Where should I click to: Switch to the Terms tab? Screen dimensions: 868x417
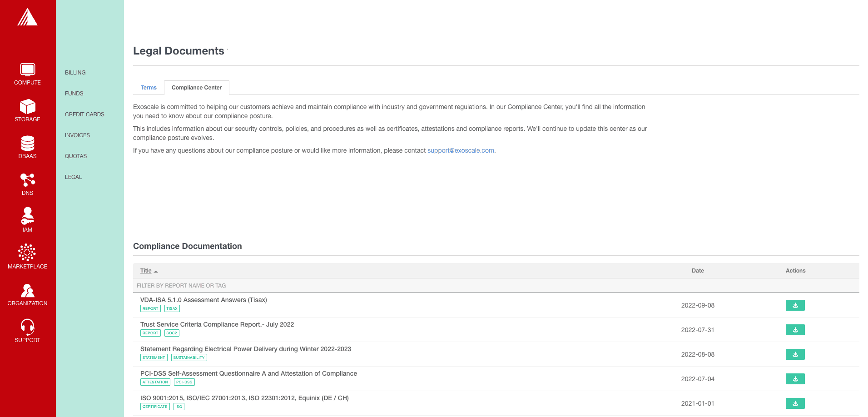click(x=149, y=88)
